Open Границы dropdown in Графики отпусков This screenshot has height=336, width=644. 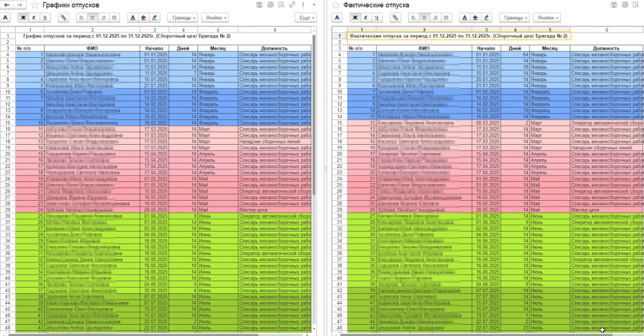coord(183,18)
